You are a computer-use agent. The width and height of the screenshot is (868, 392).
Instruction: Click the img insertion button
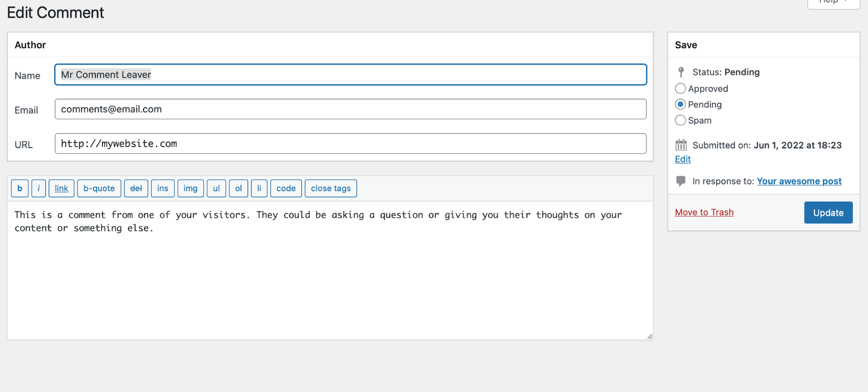click(190, 188)
